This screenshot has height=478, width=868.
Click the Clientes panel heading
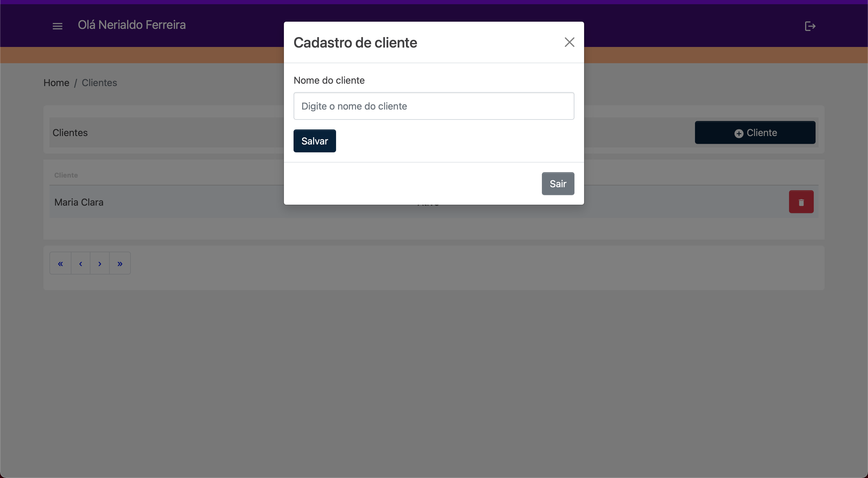(70, 133)
